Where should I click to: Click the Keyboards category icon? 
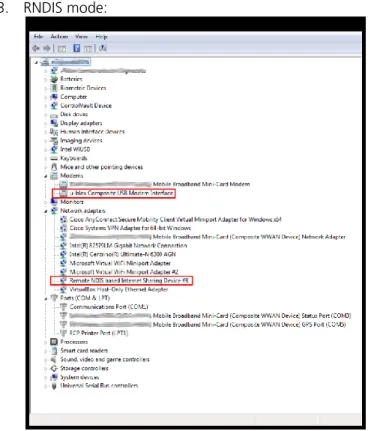coord(54,158)
